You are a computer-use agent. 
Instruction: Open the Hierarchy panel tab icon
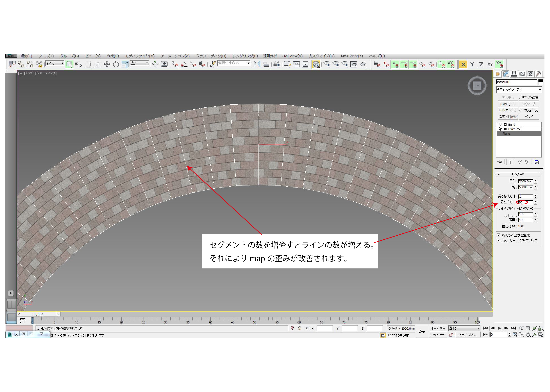pyautogui.click(x=514, y=74)
